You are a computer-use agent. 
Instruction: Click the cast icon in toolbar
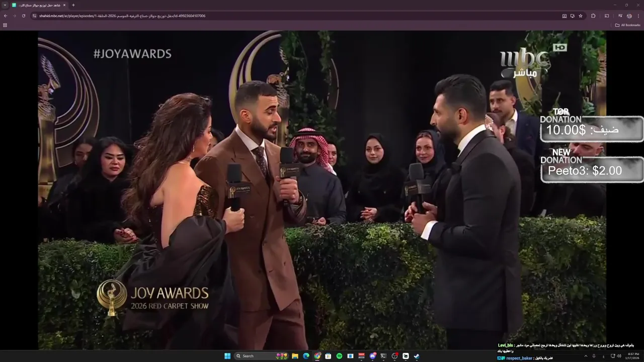607,16
